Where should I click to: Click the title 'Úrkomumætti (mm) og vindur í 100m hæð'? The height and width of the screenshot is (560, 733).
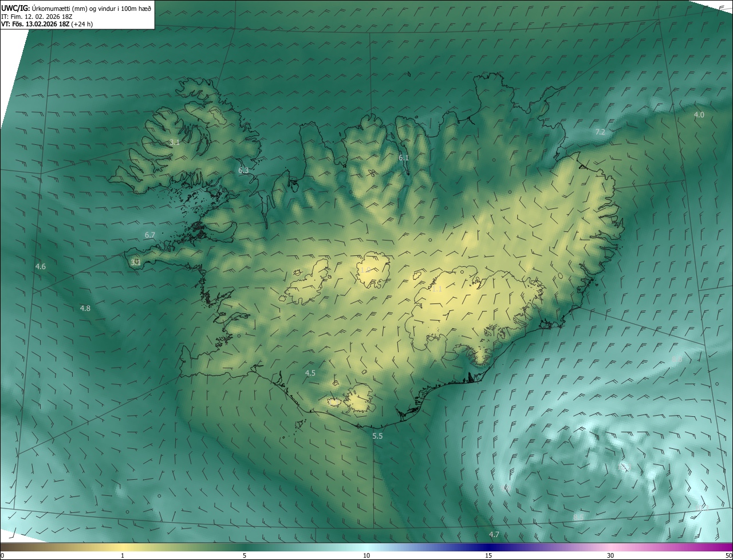(92, 9)
